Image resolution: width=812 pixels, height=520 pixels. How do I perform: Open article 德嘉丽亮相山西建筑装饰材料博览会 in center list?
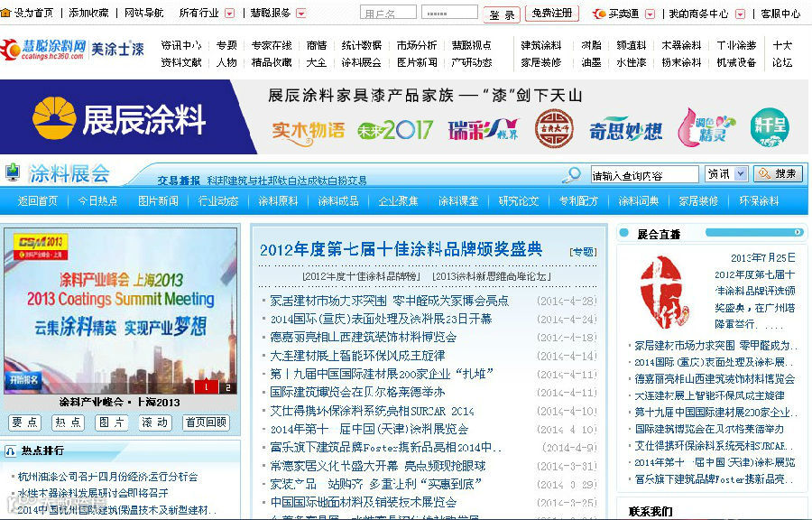click(x=363, y=338)
